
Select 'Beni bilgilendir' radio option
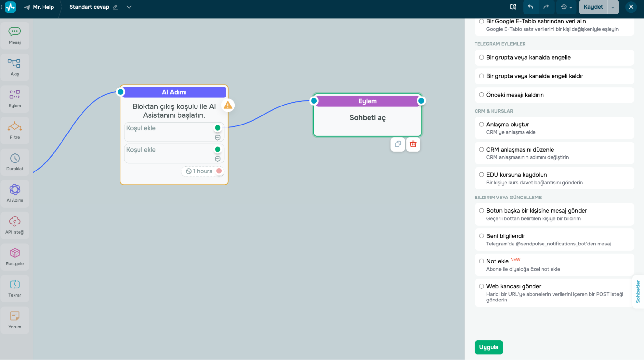click(481, 236)
